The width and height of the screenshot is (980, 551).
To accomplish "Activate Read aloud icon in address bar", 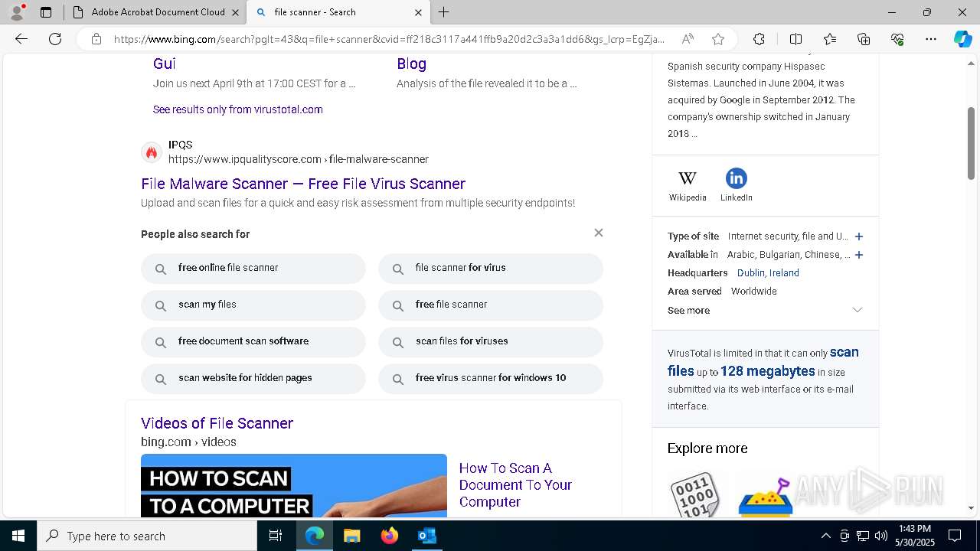I will point(688,39).
